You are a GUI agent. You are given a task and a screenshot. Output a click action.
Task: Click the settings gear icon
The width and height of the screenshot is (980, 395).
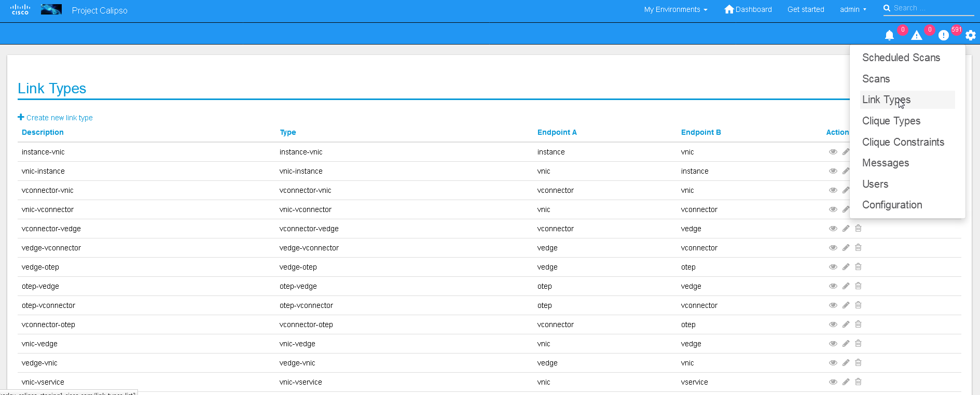coord(970,35)
